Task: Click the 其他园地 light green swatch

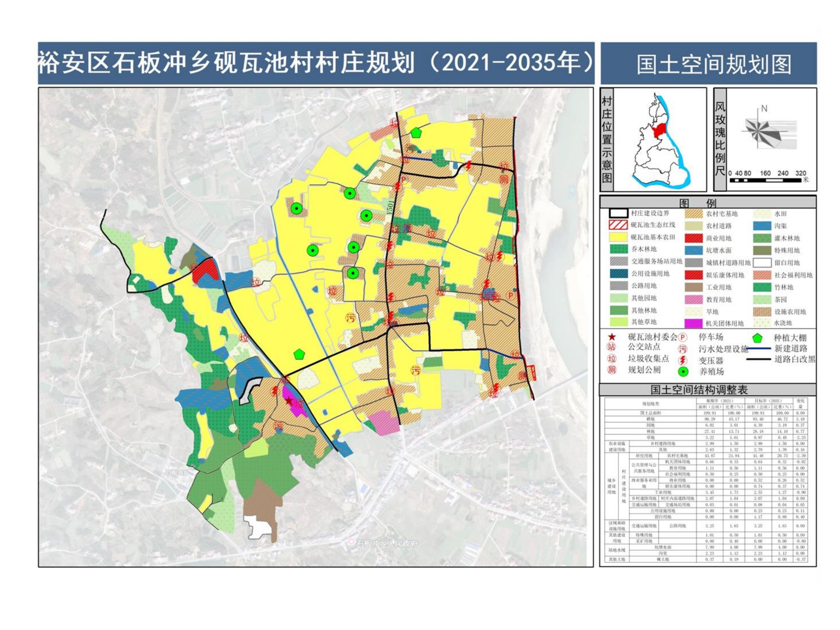Action: pyautogui.click(x=618, y=298)
